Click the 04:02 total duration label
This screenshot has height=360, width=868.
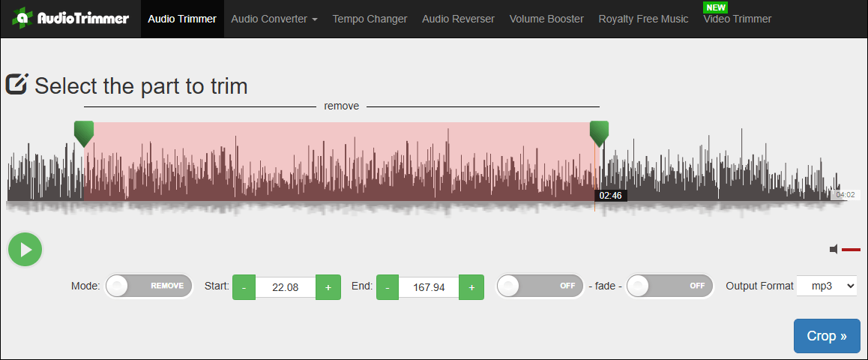click(846, 195)
